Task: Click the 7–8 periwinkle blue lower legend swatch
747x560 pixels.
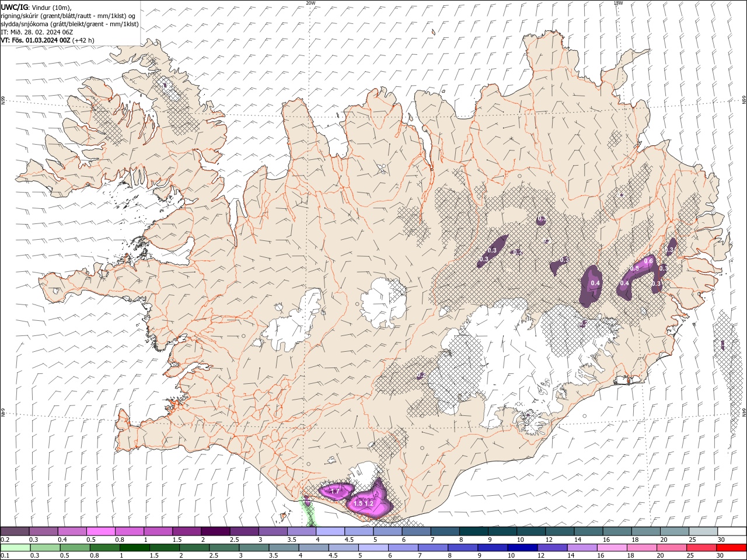Action: (x=432, y=548)
